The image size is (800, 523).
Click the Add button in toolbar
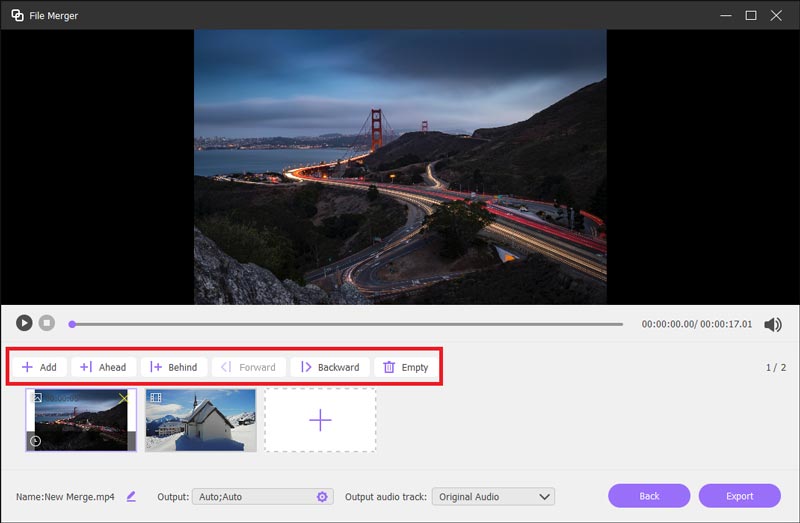pos(39,367)
